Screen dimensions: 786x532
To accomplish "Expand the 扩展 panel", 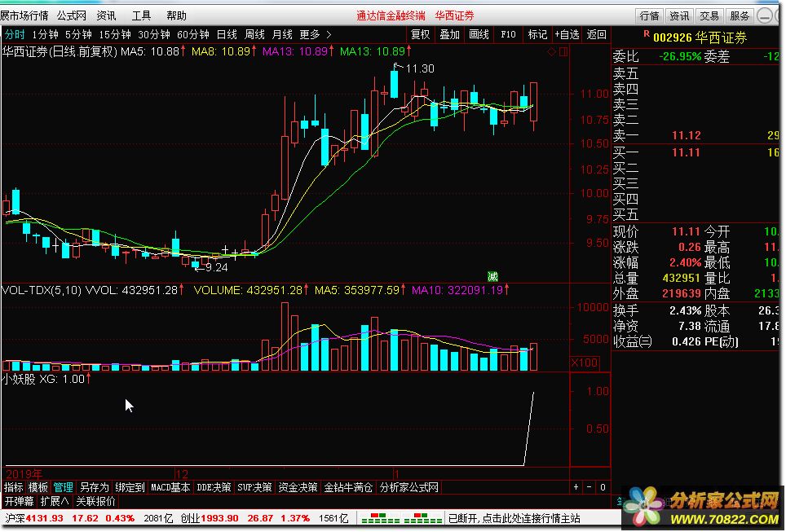I will coord(55,501).
